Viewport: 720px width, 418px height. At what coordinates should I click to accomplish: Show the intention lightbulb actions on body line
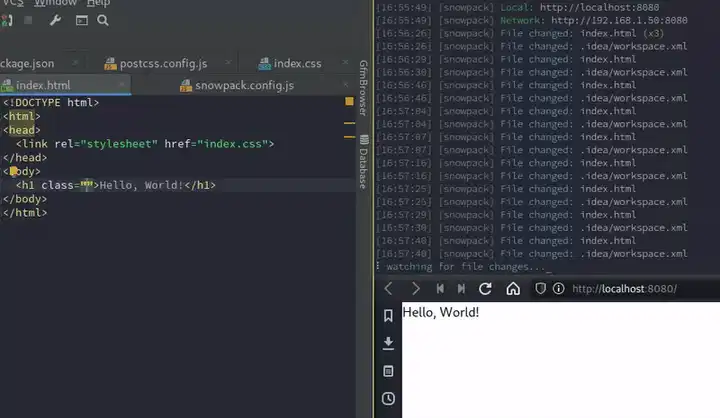point(15,172)
